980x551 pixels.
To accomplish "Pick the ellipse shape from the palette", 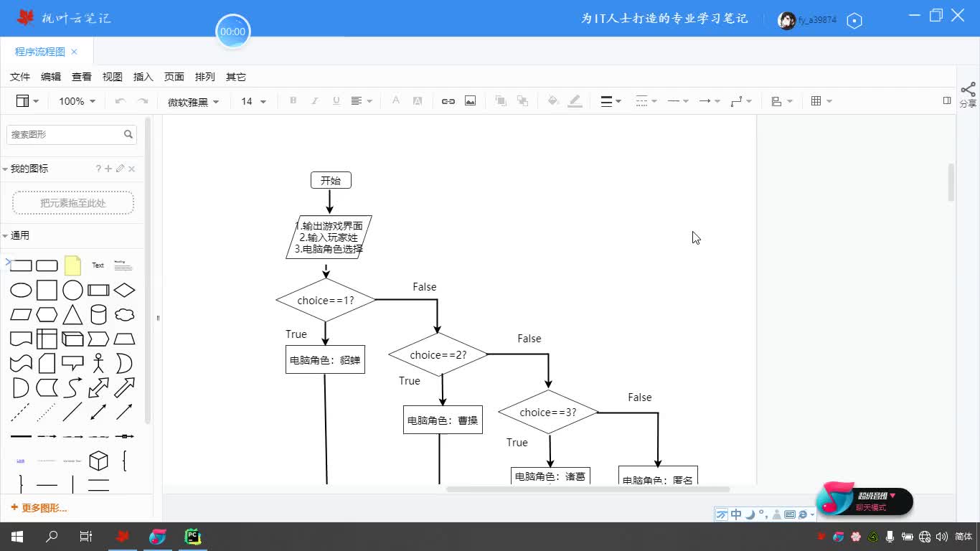I will pyautogui.click(x=21, y=290).
